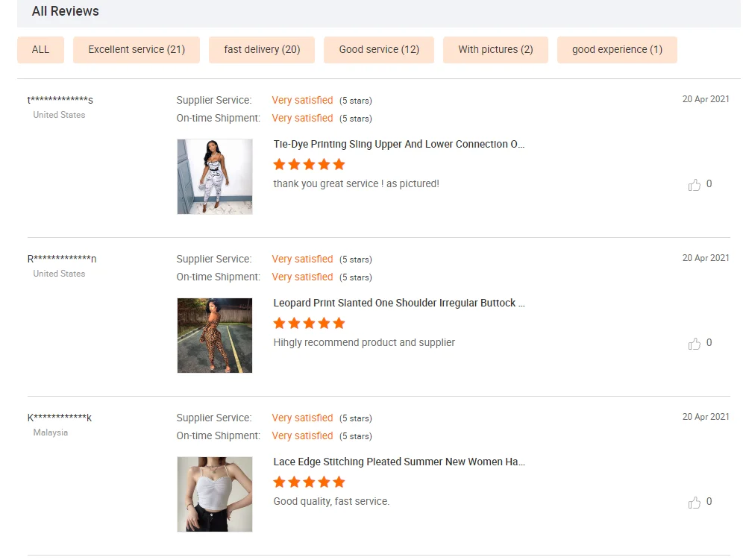Open the white lace top thumbnail

tap(215, 494)
